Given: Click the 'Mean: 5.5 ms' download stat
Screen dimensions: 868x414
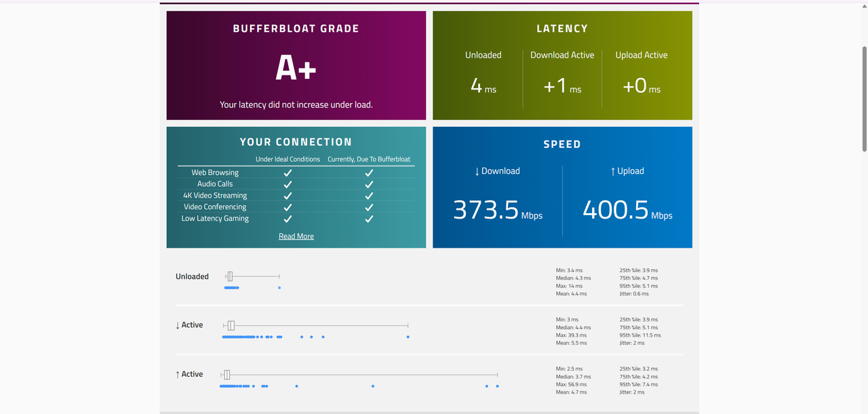Looking at the screenshot, I should 572,343.
